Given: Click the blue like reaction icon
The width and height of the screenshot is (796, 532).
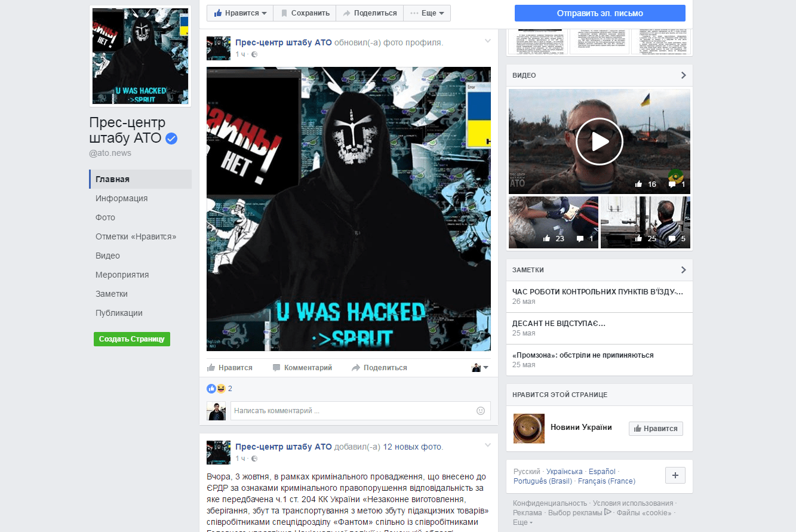Looking at the screenshot, I should coord(211,389).
